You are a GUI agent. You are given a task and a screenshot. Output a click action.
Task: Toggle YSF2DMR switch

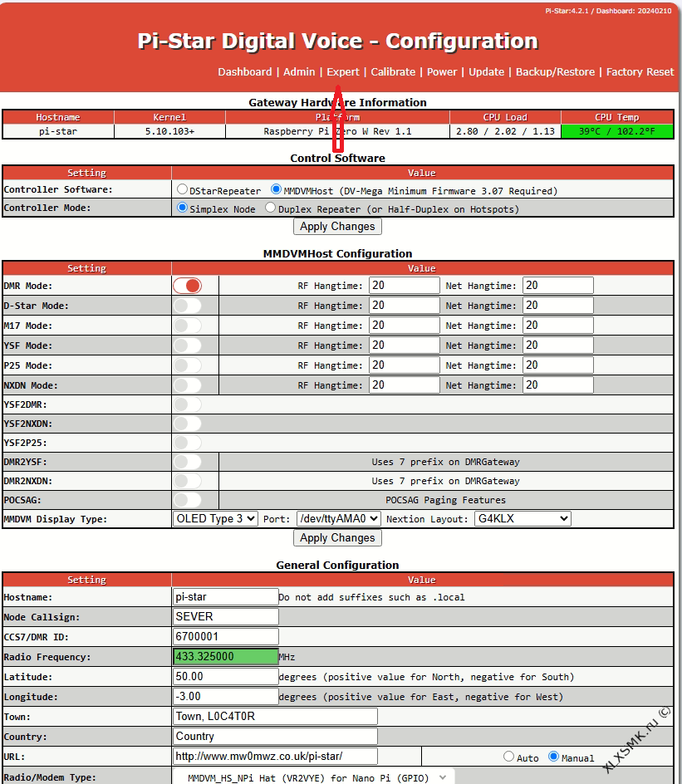click(x=188, y=404)
